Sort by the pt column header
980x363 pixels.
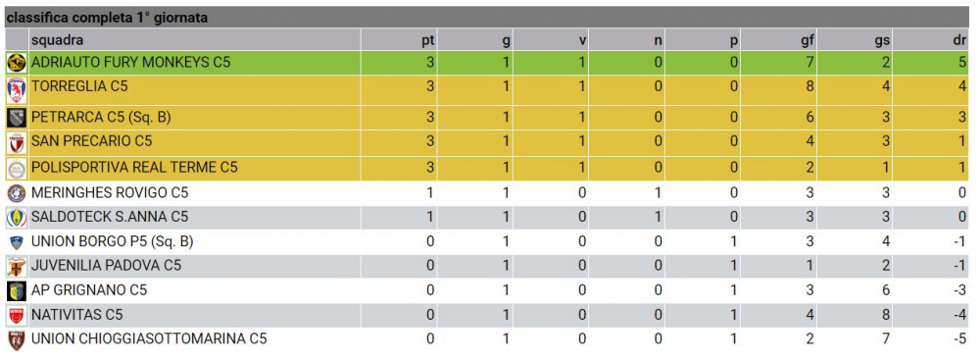coord(427,40)
